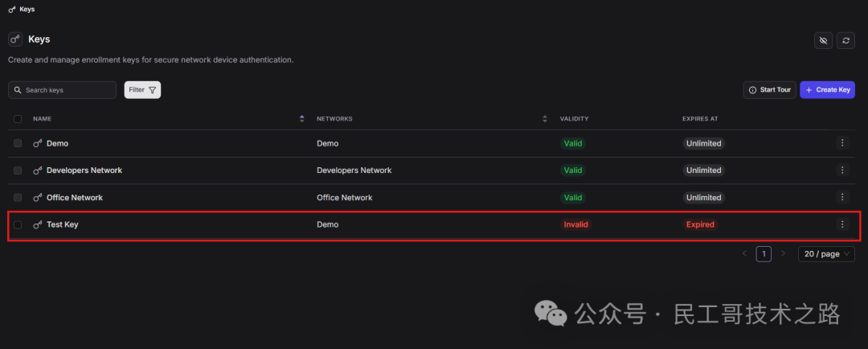868x349 pixels.
Task: Click the Start Tour button
Action: (769, 90)
